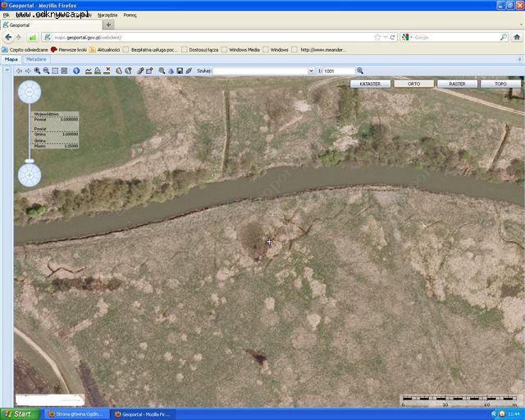Click the Szukaj search input field
525x420 pixels.
tap(261, 71)
